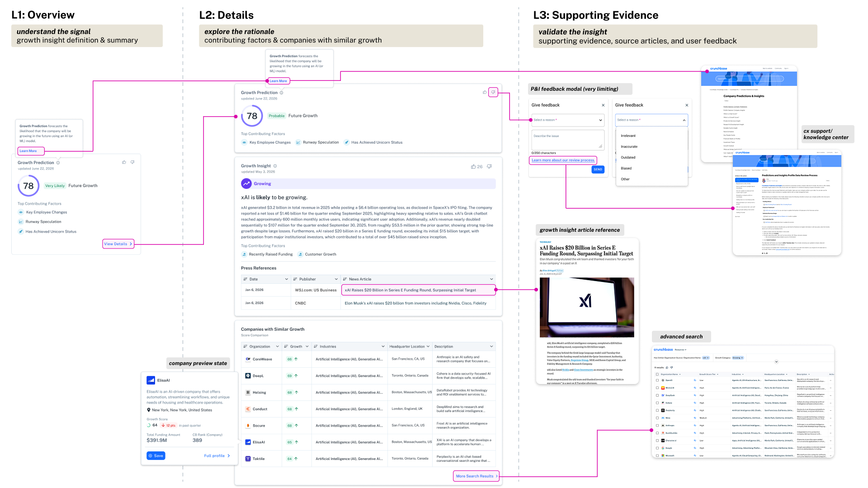Image resolution: width=868 pixels, height=488 pixels.
Task: Click the DeepL logo in Similar Growth table
Action: (x=248, y=376)
